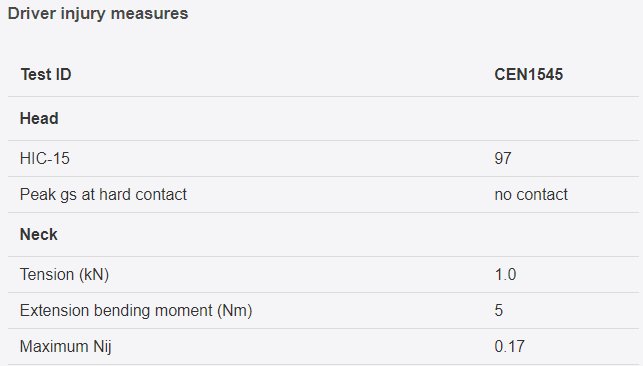
Task: Click the empty cell beside Neck
Action: 566,234
